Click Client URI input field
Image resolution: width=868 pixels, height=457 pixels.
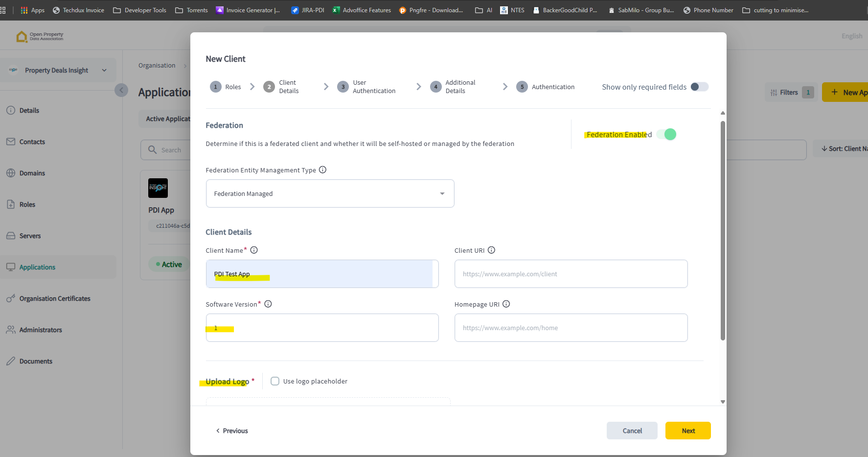click(571, 274)
